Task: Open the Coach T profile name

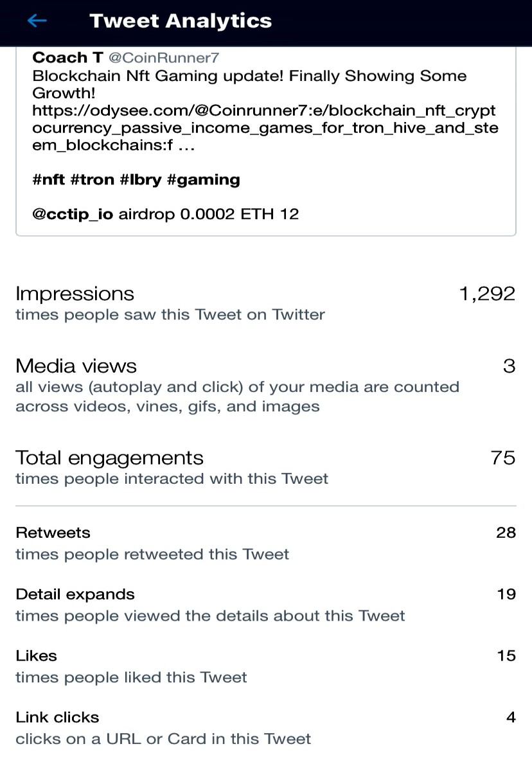Action: click(x=67, y=58)
